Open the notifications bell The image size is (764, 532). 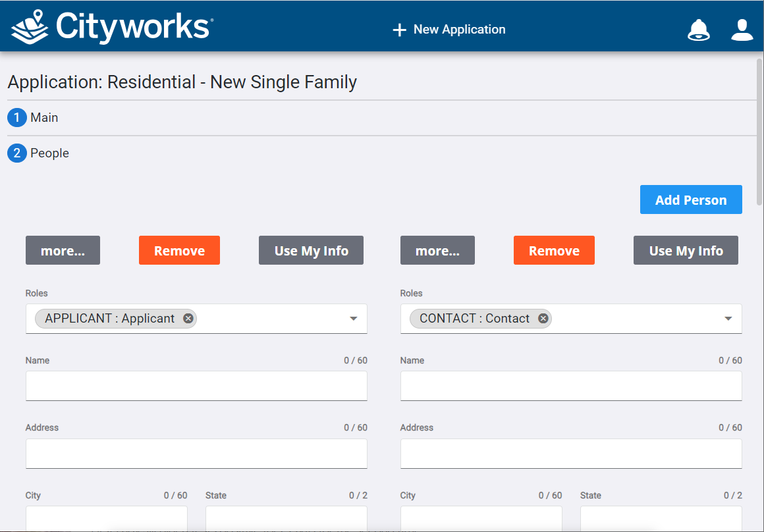pos(699,29)
